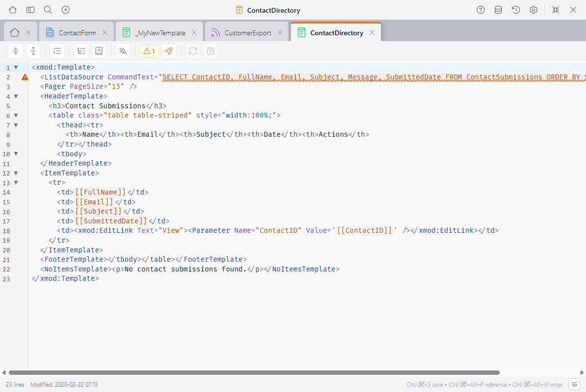586x392 pixels.
Task: Close the ContactDirectory tab
Action: pos(372,32)
